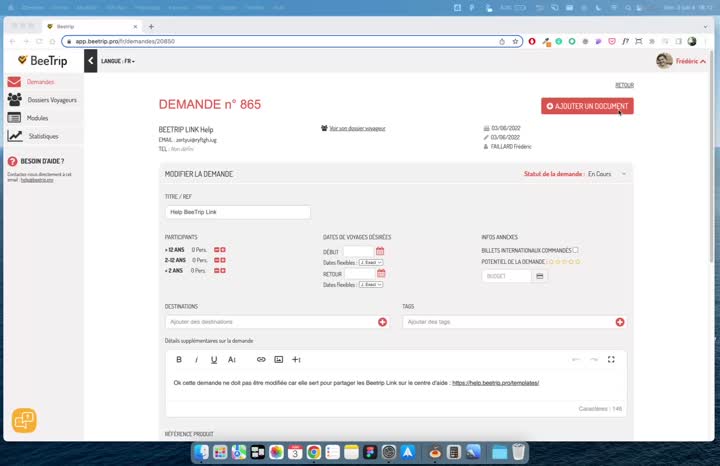The height and width of the screenshot is (466, 720).
Task: Open the calendar picker for Début date
Action: point(381,251)
